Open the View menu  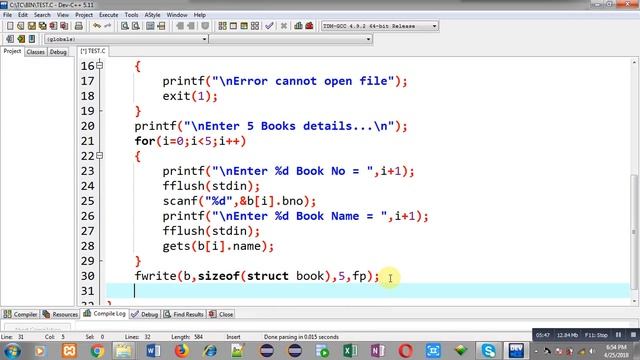(62, 15)
